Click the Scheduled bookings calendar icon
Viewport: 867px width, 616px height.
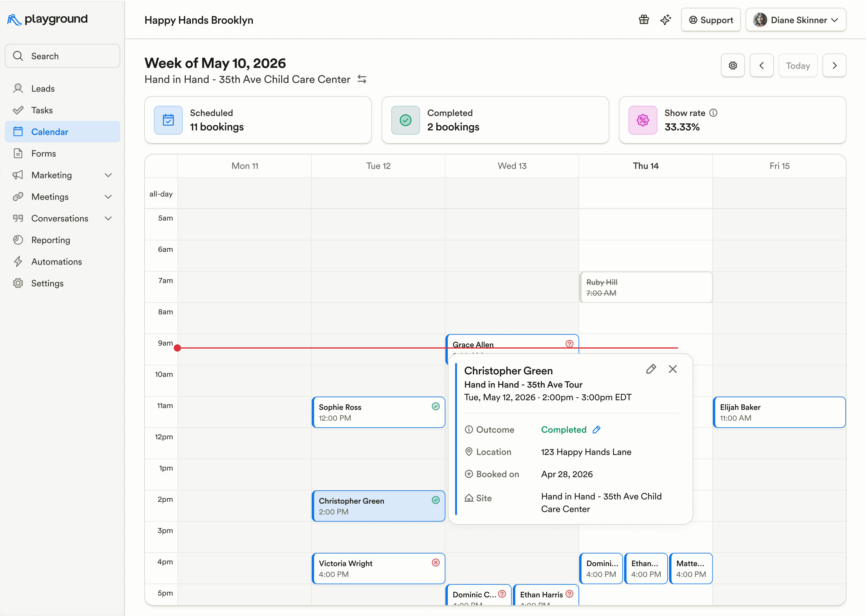(169, 120)
